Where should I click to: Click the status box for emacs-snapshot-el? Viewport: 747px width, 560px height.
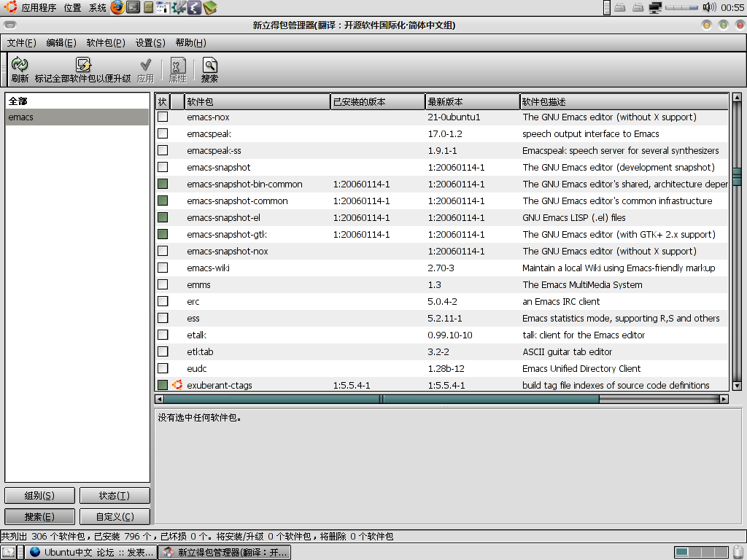pos(163,217)
